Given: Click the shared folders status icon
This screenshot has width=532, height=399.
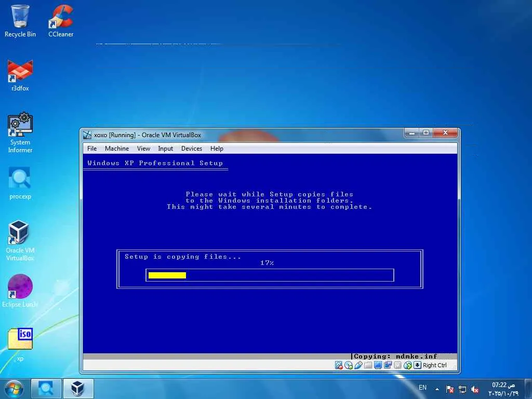Looking at the screenshot, I should click(368, 365).
